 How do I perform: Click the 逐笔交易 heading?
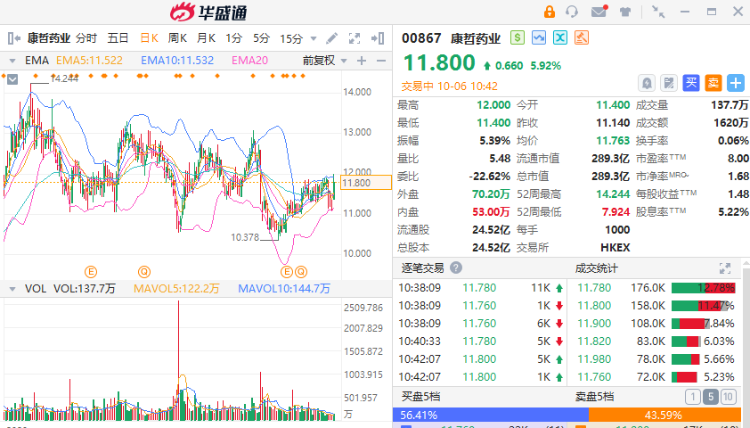[422, 268]
